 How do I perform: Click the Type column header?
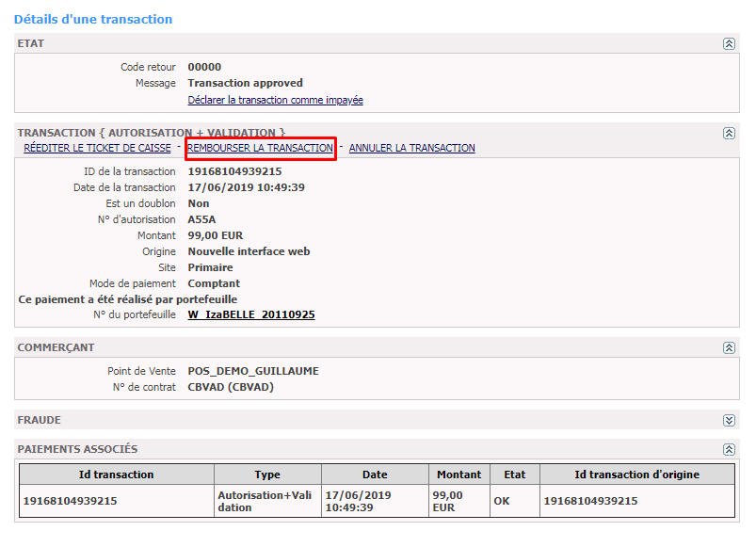[267, 475]
